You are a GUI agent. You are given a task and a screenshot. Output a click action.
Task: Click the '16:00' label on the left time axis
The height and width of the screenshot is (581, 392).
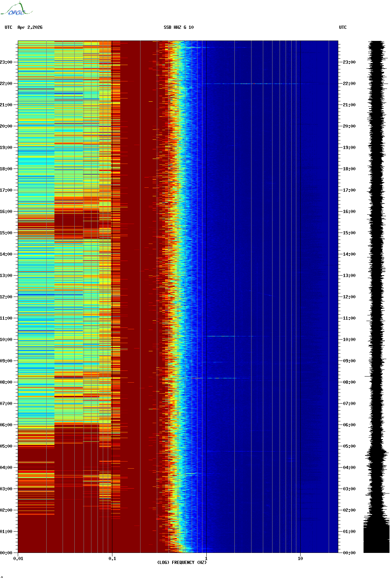(x=6, y=212)
